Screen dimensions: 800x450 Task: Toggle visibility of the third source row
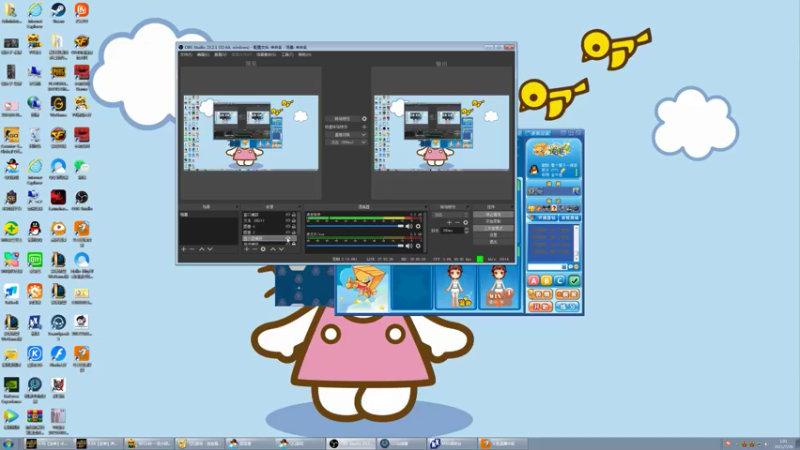tap(288, 226)
